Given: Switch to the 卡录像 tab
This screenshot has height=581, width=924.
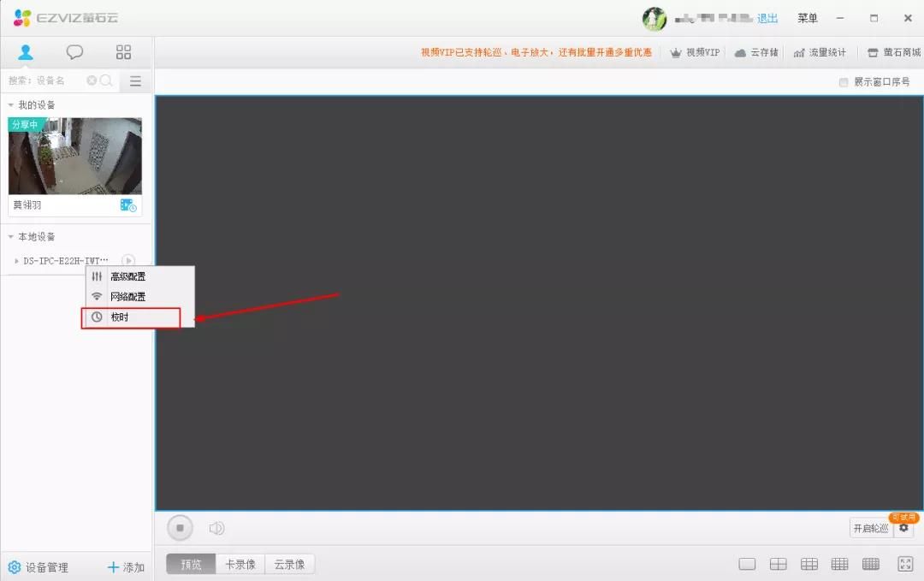Looking at the screenshot, I should click(240, 564).
